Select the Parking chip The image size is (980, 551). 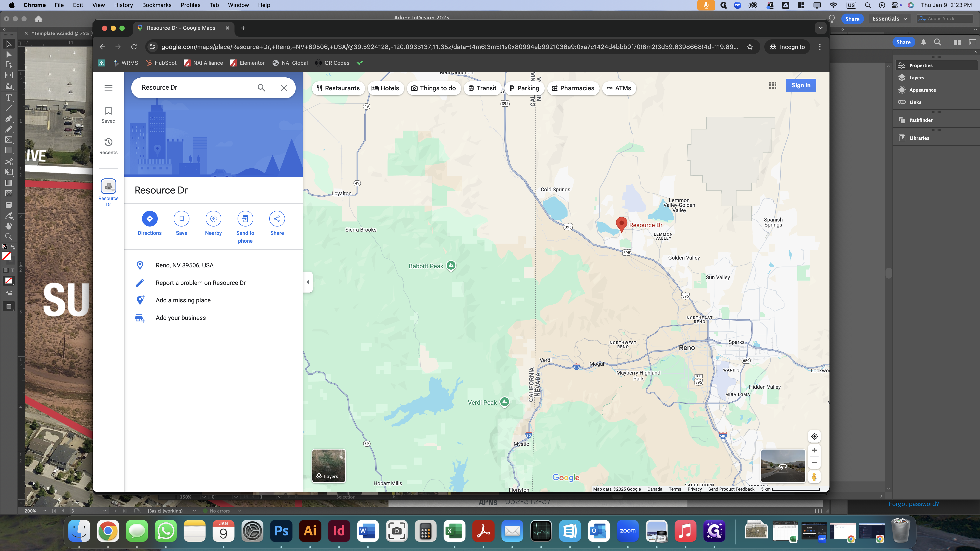click(x=524, y=88)
